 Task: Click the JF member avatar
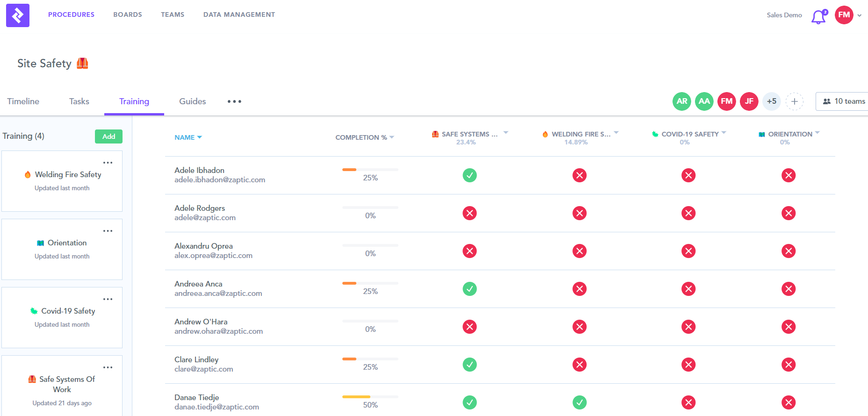749,101
